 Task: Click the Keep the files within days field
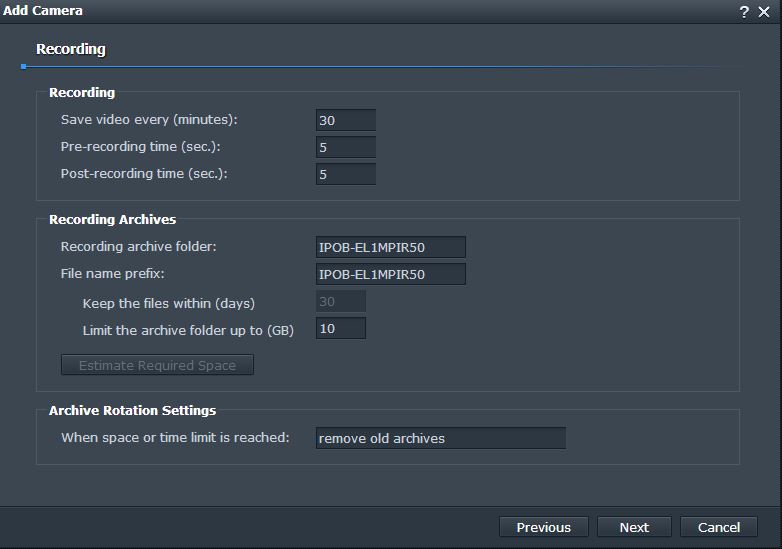click(341, 302)
